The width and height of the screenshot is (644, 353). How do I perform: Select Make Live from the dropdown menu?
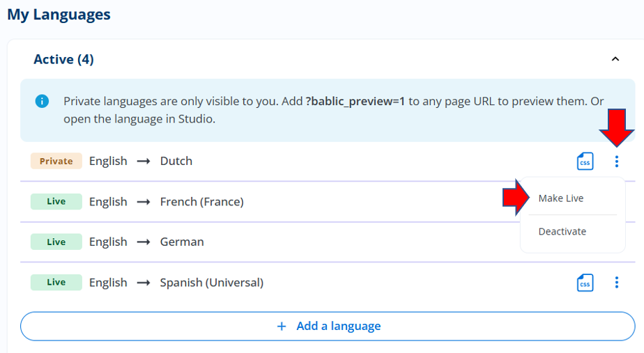click(x=561, y=198)
